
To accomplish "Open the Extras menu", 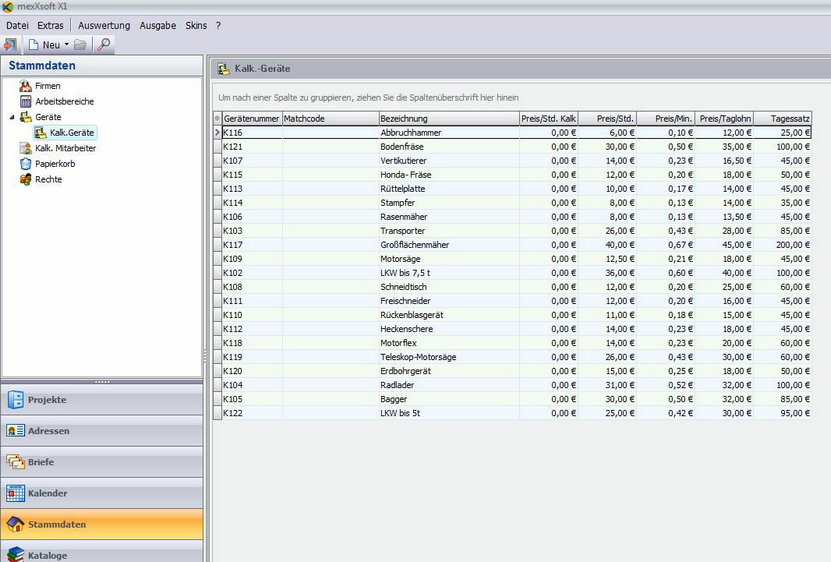I will tap(50, 25).
